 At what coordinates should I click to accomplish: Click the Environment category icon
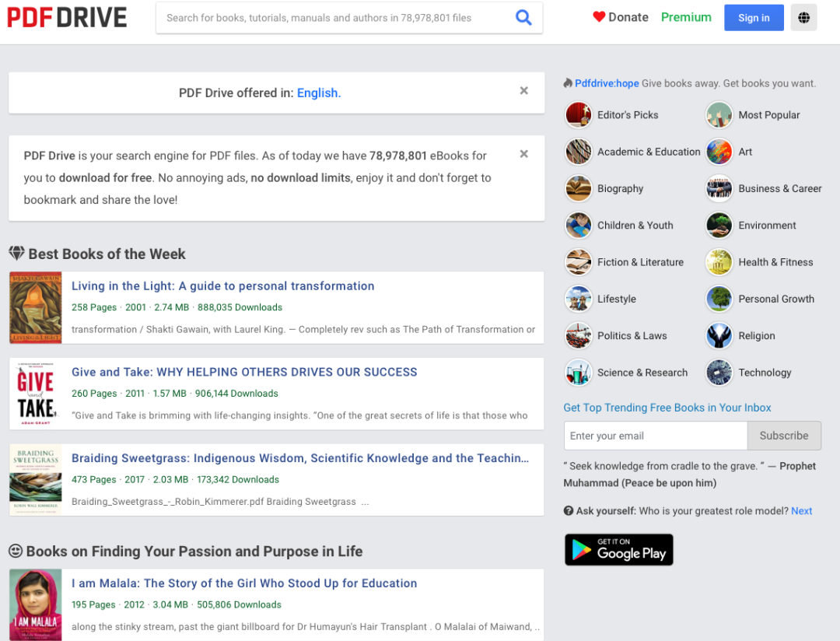[x=719, y=225]
